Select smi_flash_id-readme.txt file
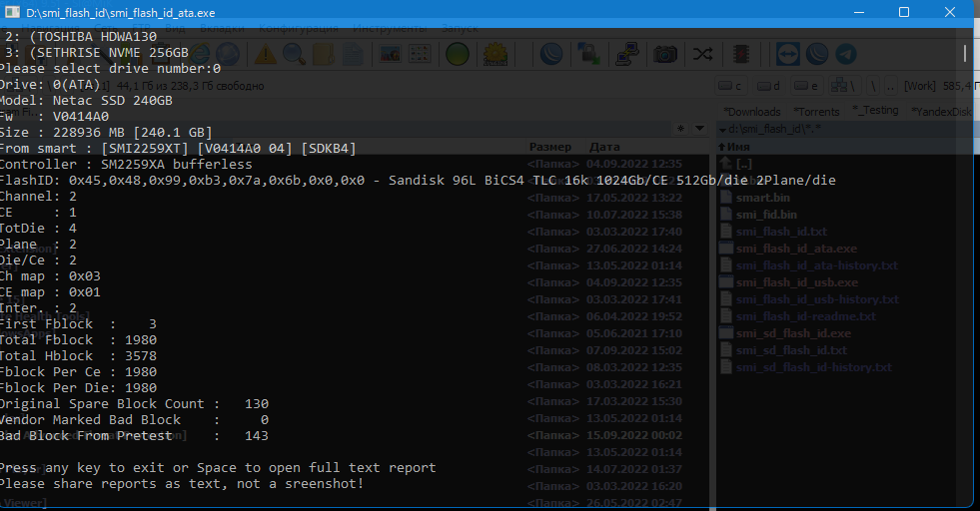The height and width of the screenshot is (511, 980). [x=806, y=316]
